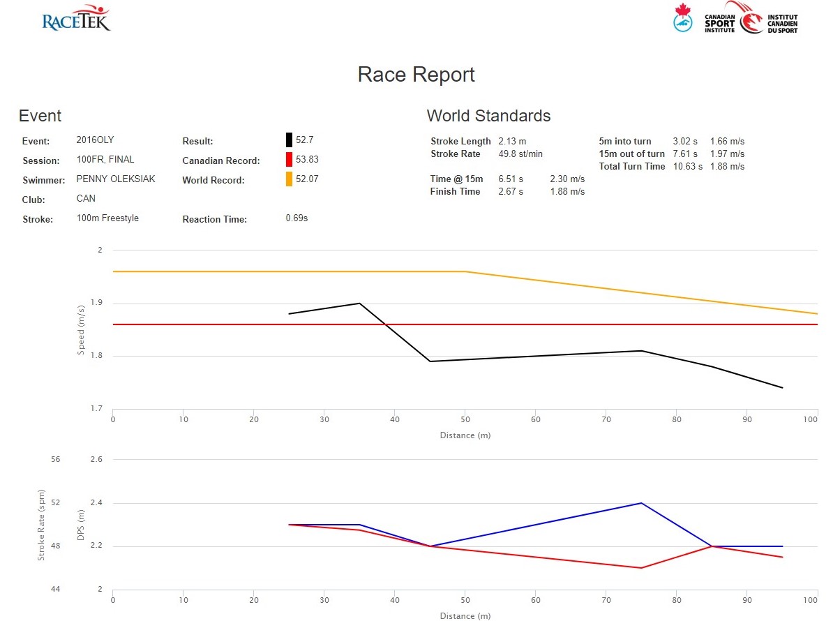
Task: Click the black speed line's peak at 35 m
Action: coord(359,303)
